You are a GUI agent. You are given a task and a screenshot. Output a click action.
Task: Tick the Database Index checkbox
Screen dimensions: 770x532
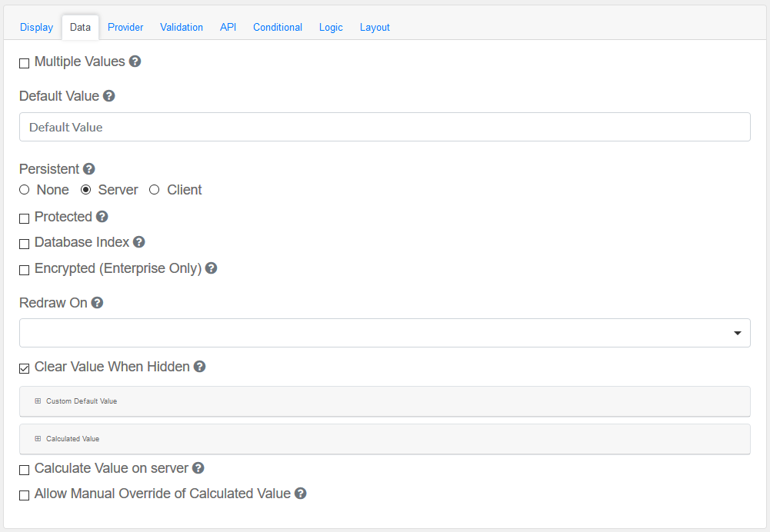pyautogui.click(x=25, y=244)
